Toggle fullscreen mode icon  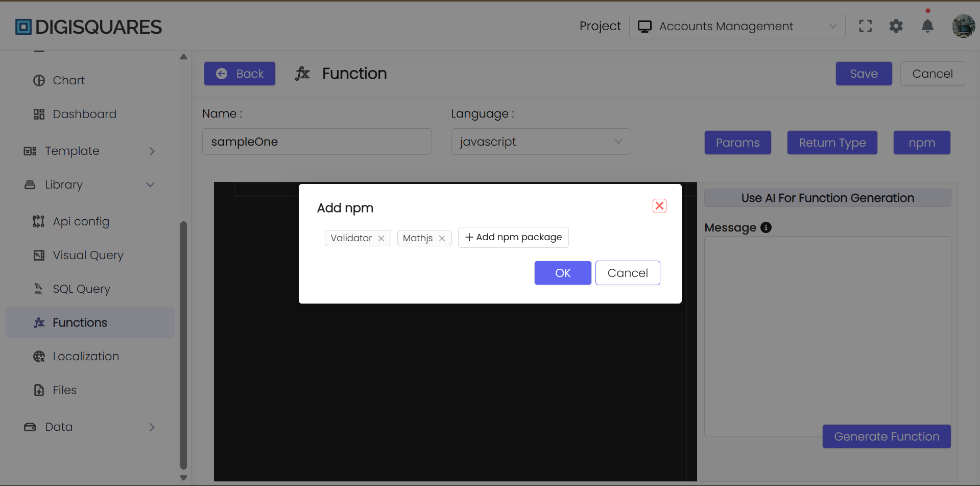coord(865,26)
